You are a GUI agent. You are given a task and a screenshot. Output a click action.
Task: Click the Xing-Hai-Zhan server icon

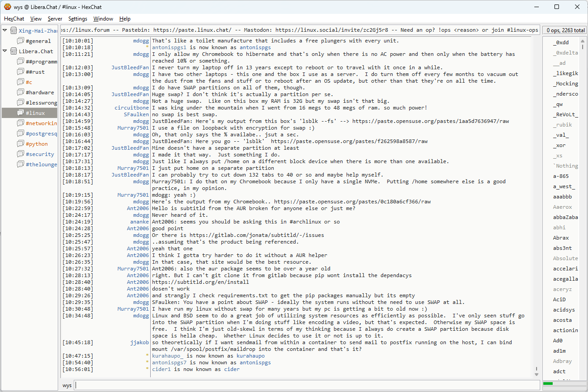click(13, 31)
